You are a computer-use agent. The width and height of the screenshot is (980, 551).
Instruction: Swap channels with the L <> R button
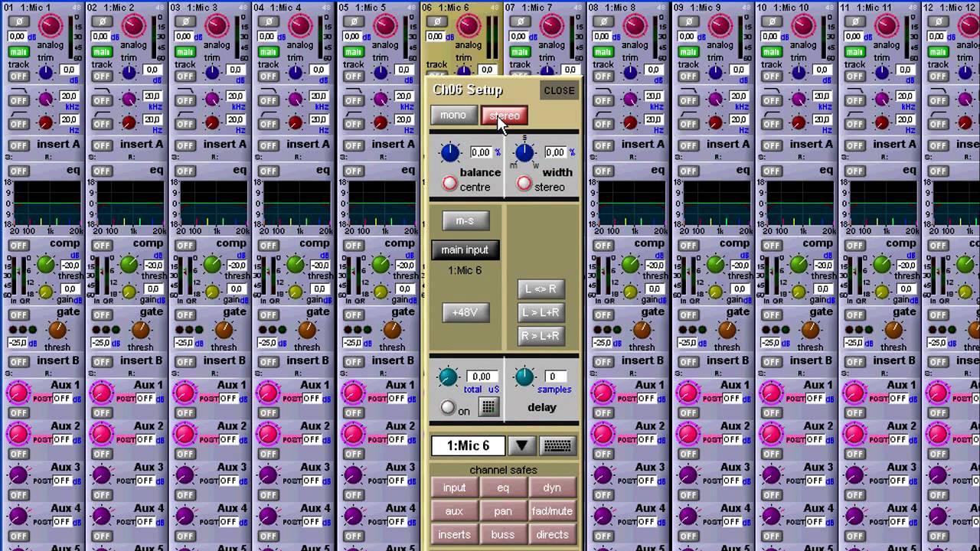pos(541,289)
